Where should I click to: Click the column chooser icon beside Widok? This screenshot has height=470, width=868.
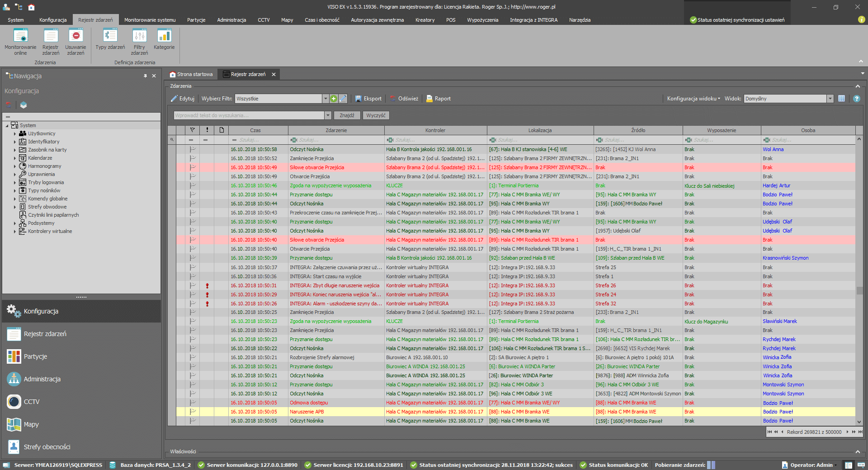point(841,99)
